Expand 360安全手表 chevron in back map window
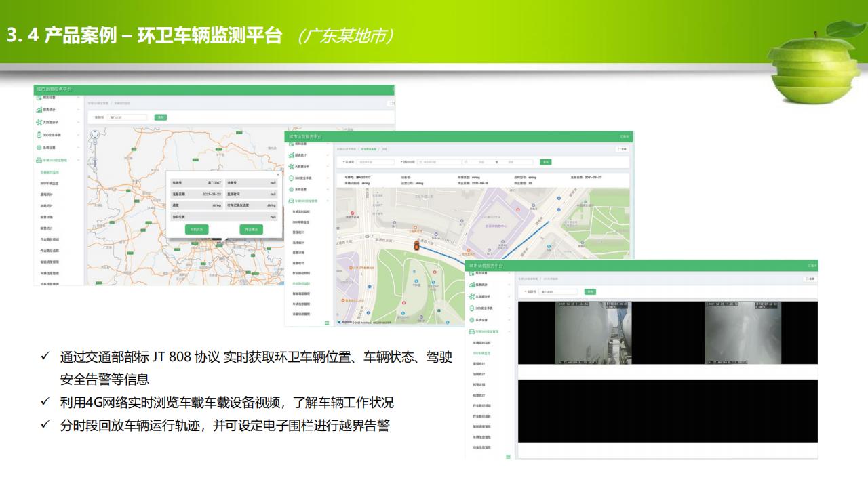Screen dimensions: 868x488 point(78,135)
